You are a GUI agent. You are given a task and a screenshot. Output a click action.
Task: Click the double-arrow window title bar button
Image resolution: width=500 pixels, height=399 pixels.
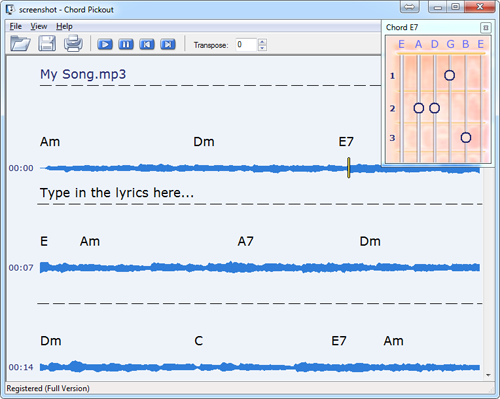coord(410,6)
